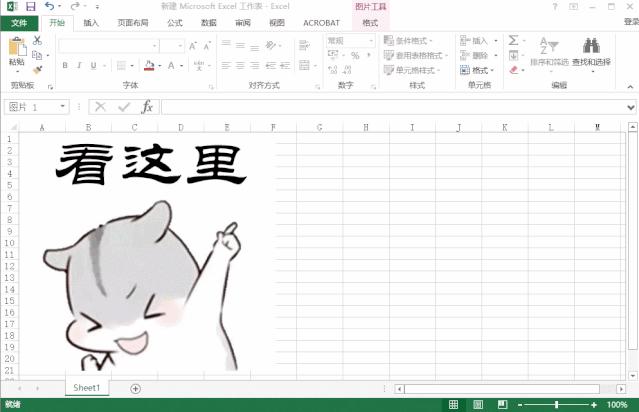The width and height of the screenshot is (639, 412).
Task: Open Sort and Filter
Action: [549, 53]
